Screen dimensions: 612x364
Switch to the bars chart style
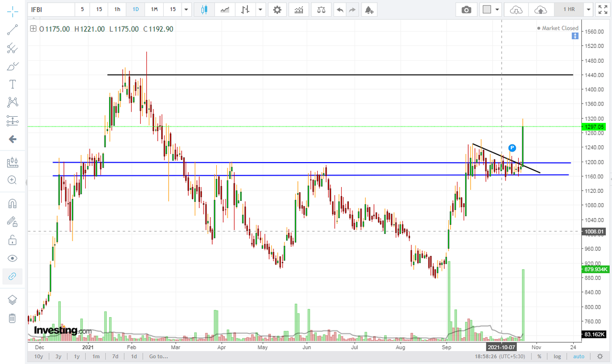point(246,9)
